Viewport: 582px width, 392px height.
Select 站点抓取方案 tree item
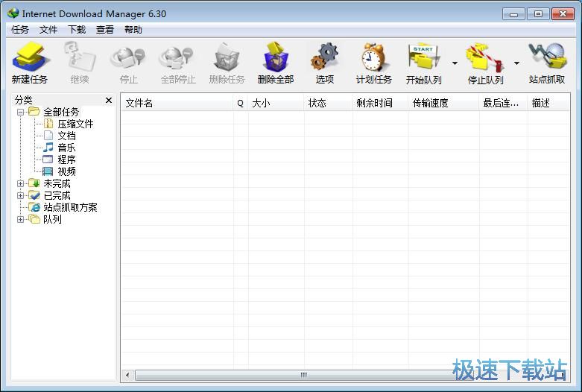[x=70, y=207]
